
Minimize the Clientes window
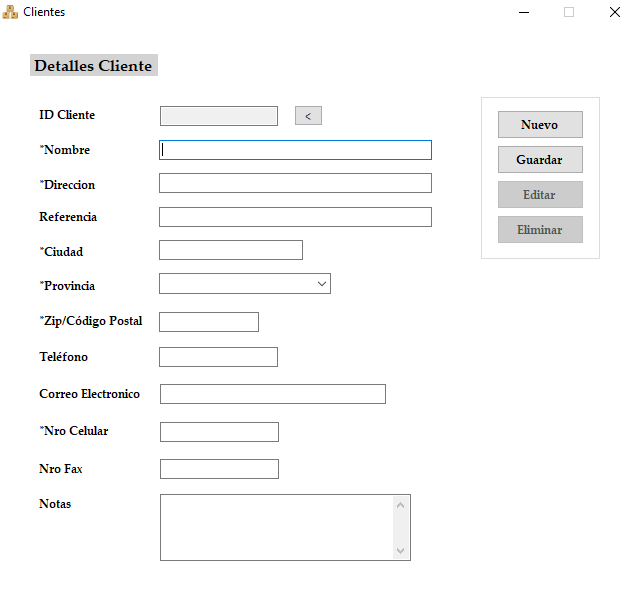pos(524,12)
